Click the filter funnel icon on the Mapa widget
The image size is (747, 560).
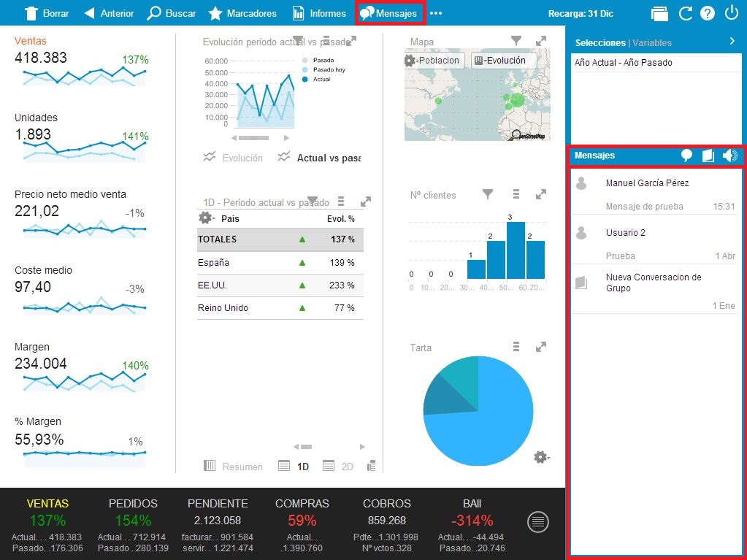point(516,42)
